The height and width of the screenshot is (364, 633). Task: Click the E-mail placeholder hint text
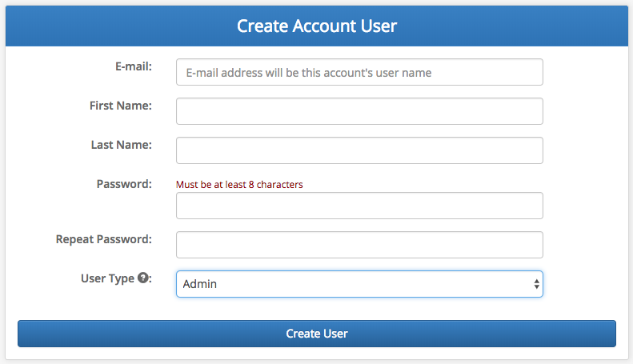[309, 73]
